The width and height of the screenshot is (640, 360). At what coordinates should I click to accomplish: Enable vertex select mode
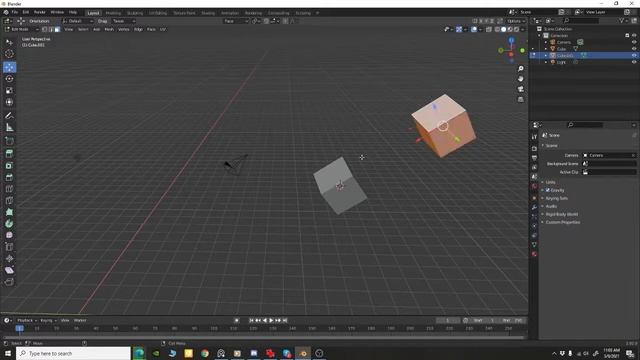44,29
